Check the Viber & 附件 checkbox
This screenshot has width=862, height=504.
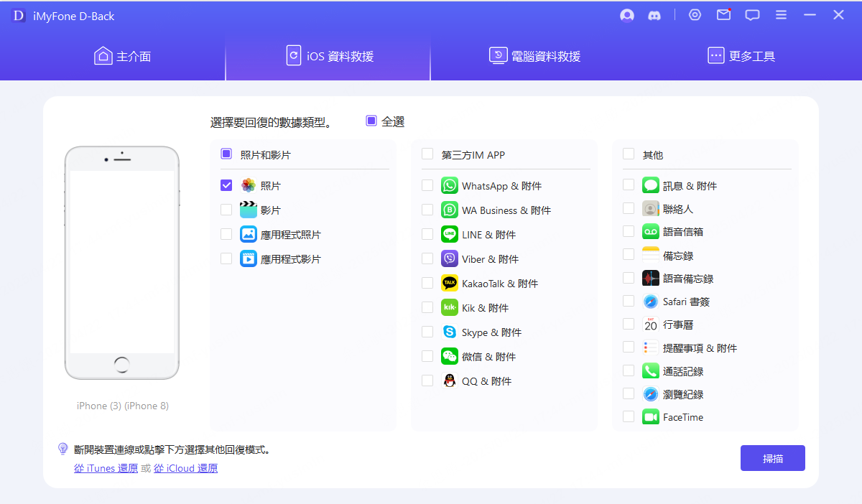tap(427, 258)
